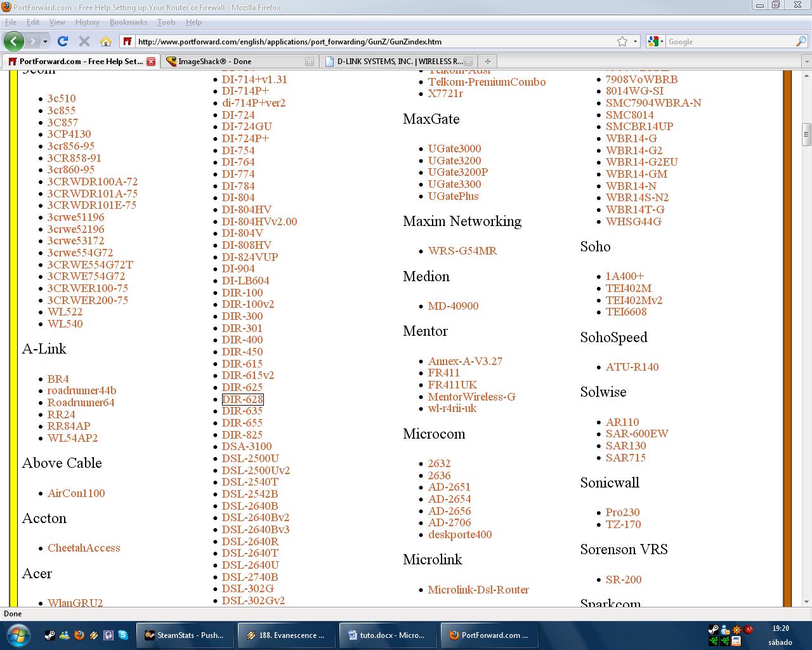
Task: Reload the current page
Action: point(63,41)
